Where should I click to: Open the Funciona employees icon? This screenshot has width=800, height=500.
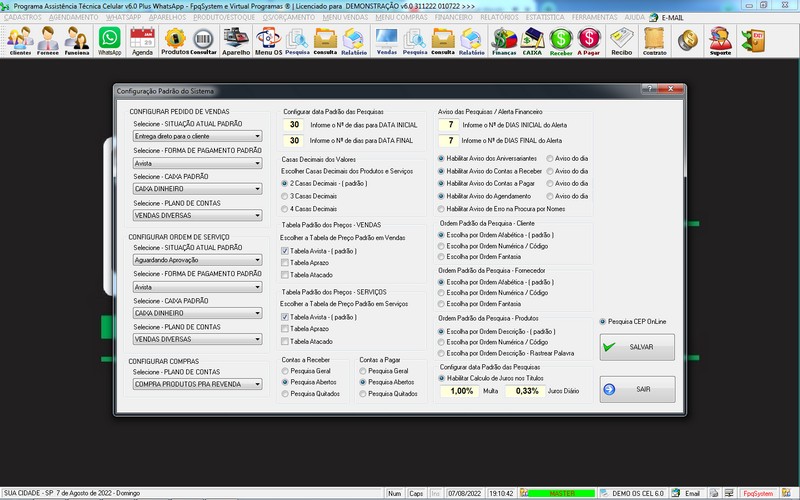pyautogui.click(x=77, y=41)
